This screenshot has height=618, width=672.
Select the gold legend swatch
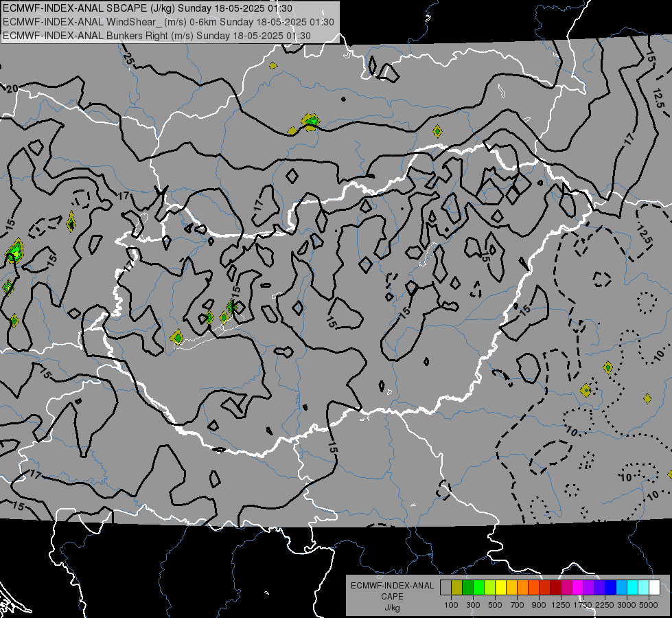click(x=511, y=587)
